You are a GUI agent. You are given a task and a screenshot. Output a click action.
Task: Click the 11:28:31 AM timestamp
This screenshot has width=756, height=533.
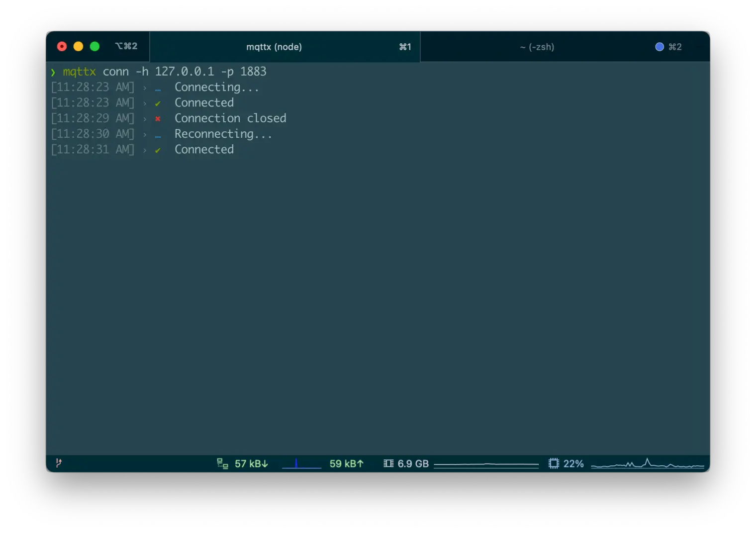point(93,150)
